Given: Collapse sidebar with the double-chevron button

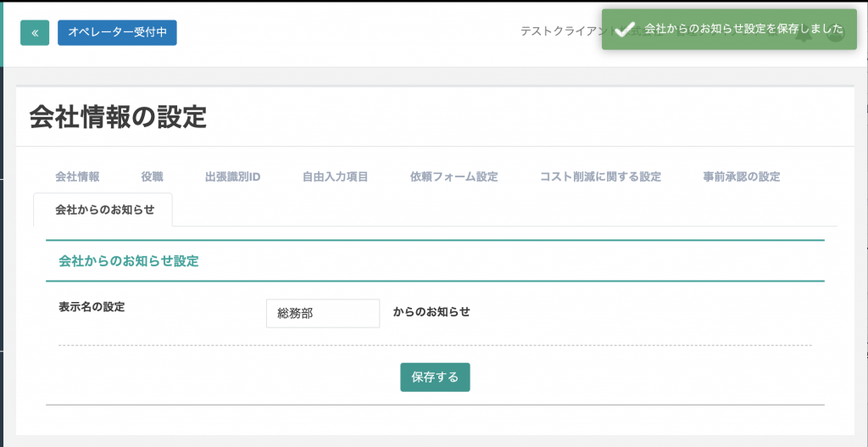Looking at the screenshot, I should pyautogui.click(x=35, y=32).
